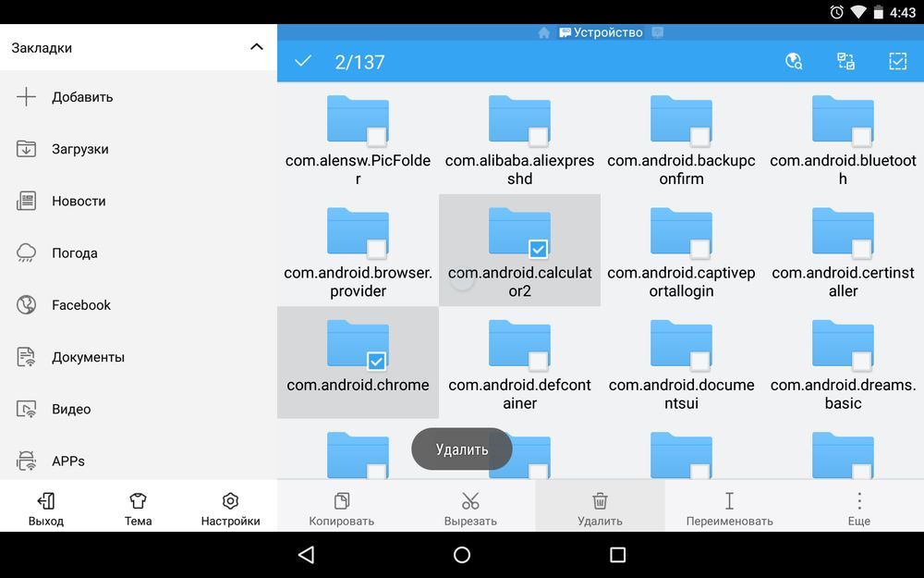Tap the com.android.bluetooth folder name

click(844, 169)
